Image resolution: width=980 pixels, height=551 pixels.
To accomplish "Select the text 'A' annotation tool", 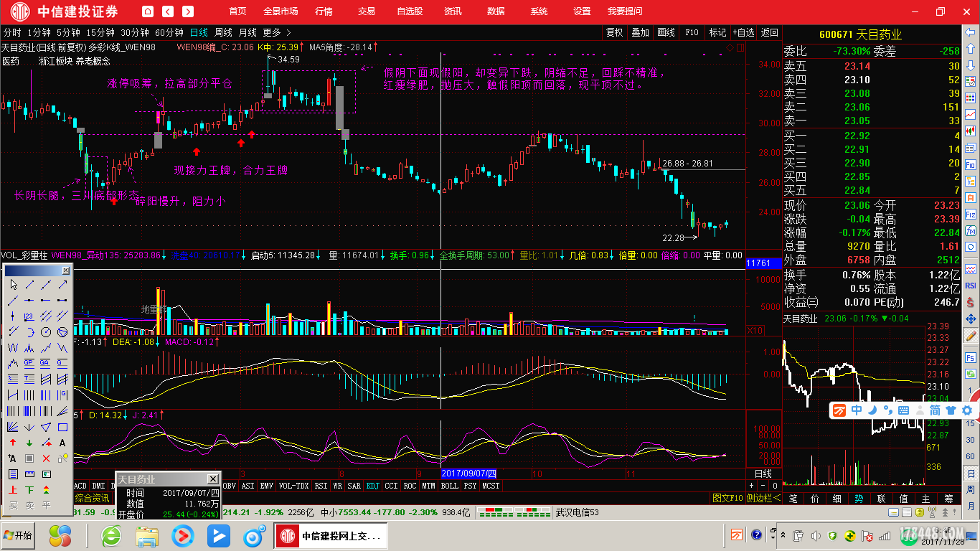I will pos(62,442).
